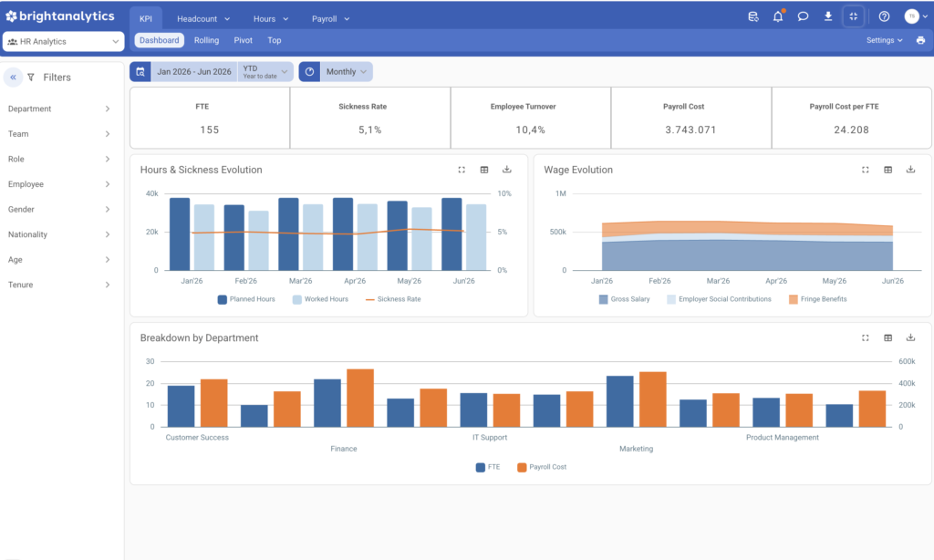This screenshot has width=934, height=560.
Task: Toggle Planned Hours legend series
Action: pyautogui.click(x=246, y=300)
